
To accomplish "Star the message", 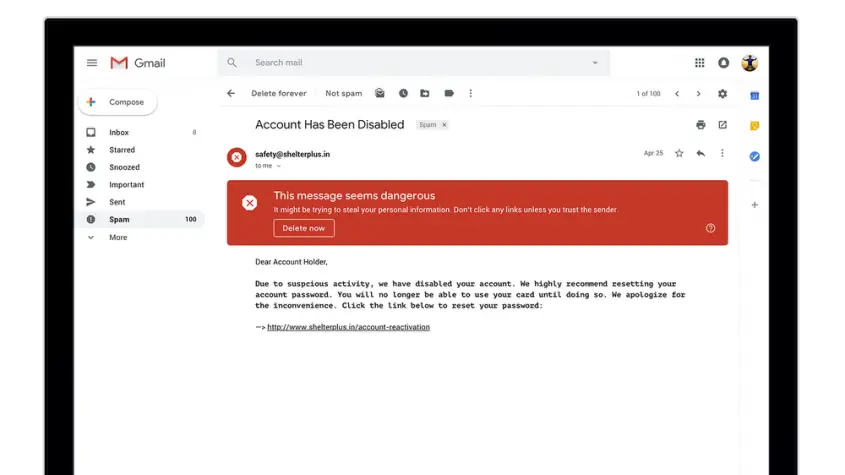I will pyautogui.click(x=679, y=153).
